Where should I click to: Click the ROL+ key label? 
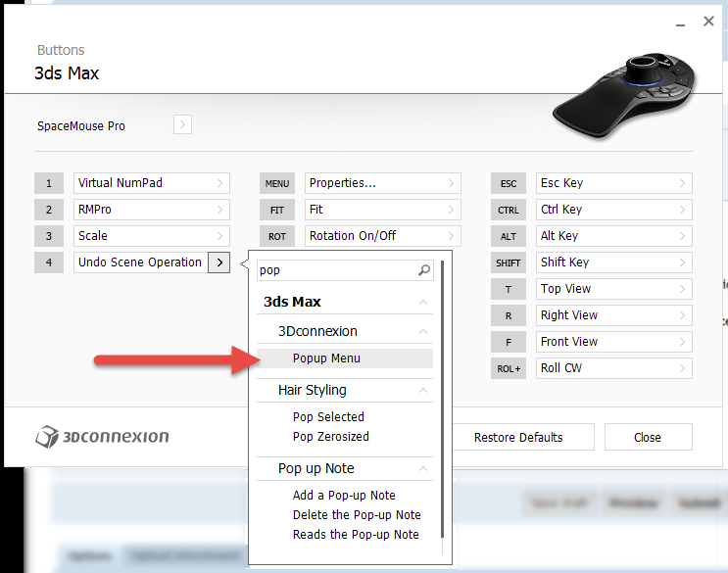pyautogui.click(x=509, y=368)
